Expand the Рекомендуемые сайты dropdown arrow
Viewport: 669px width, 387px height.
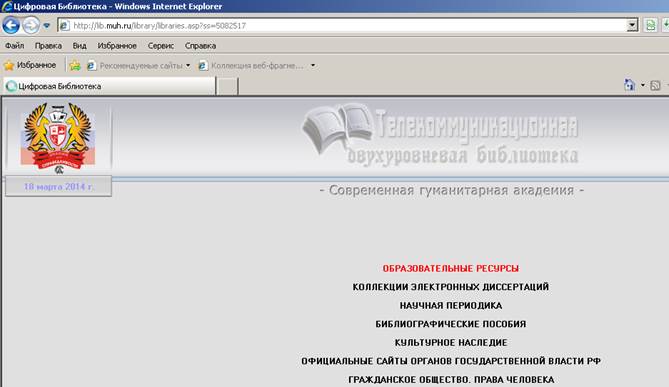click(188, 65)
